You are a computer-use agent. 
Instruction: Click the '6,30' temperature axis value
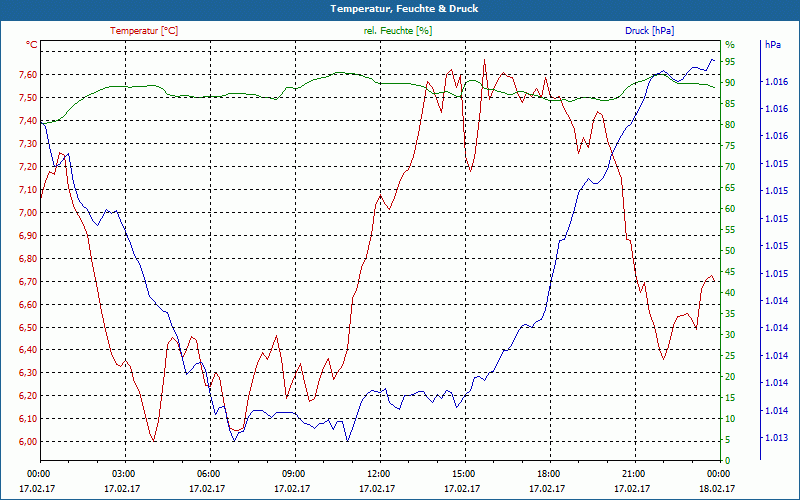pos(28,373)
